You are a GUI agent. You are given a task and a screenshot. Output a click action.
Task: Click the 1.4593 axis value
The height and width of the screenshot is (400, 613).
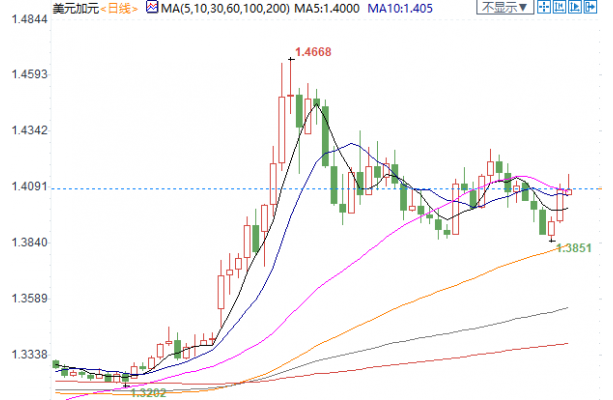30,74
